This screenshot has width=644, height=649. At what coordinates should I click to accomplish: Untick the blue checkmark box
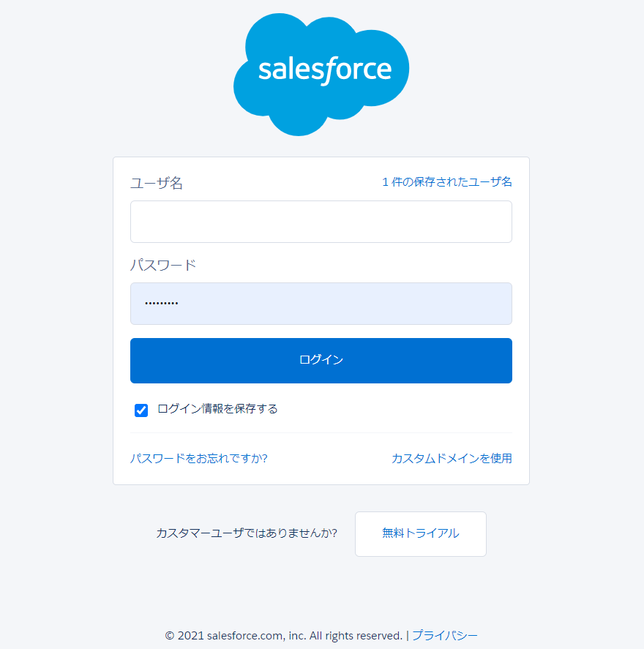click(x=141, y=410)
